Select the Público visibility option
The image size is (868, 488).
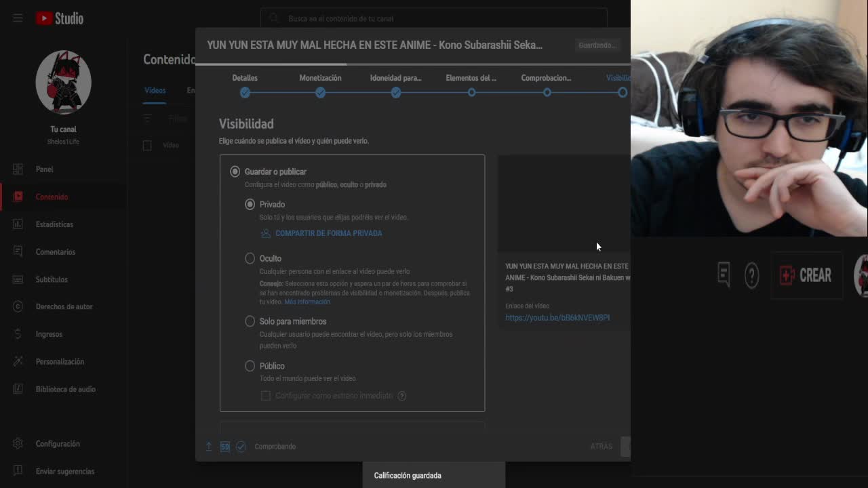250,366
